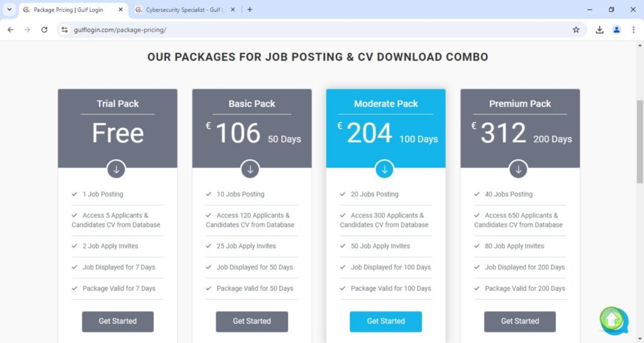Open the tab search dropdown
Screen dimensions: 644x343
click(x=9, y=9)
